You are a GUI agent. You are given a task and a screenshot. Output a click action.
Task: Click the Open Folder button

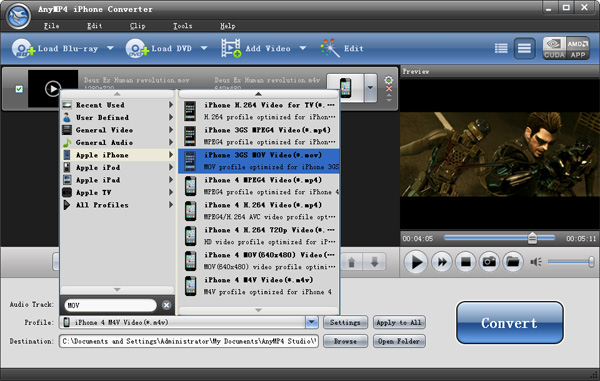399,341
